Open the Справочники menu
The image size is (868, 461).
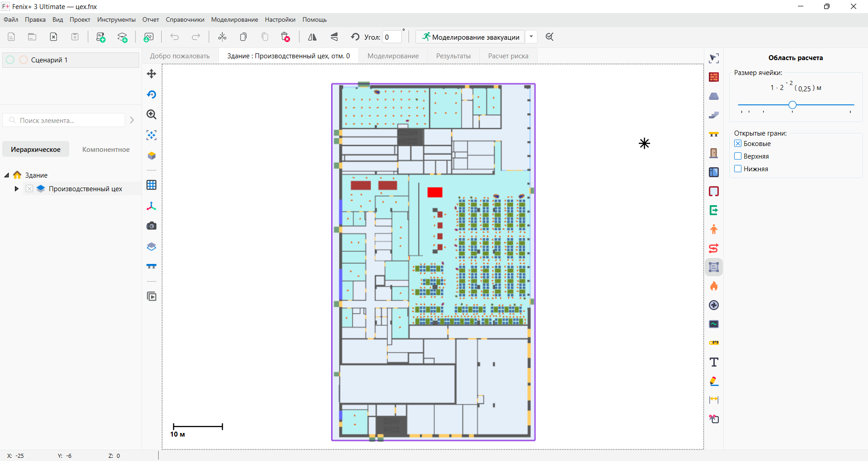pyautogui.click(x=185, y=19)
